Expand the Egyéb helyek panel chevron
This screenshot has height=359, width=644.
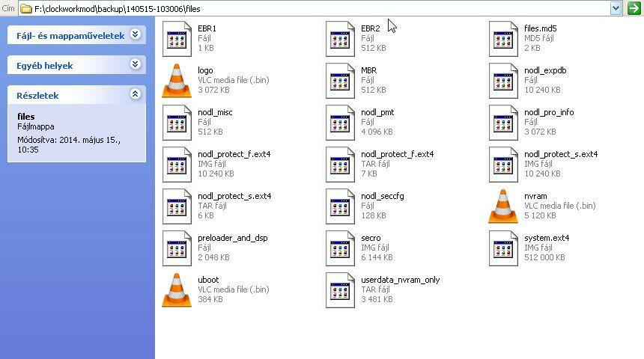[135, 64]
